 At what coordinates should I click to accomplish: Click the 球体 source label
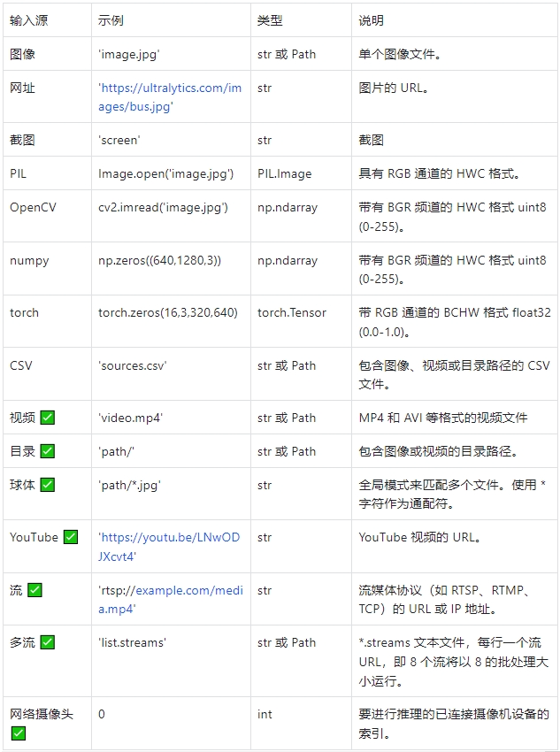click(x=22, y=485)
